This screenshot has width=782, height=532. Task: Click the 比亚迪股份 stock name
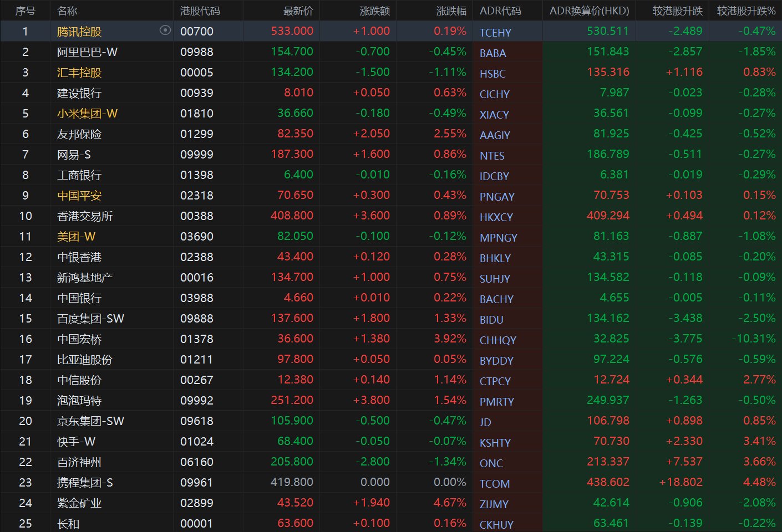tap(84, 360)
